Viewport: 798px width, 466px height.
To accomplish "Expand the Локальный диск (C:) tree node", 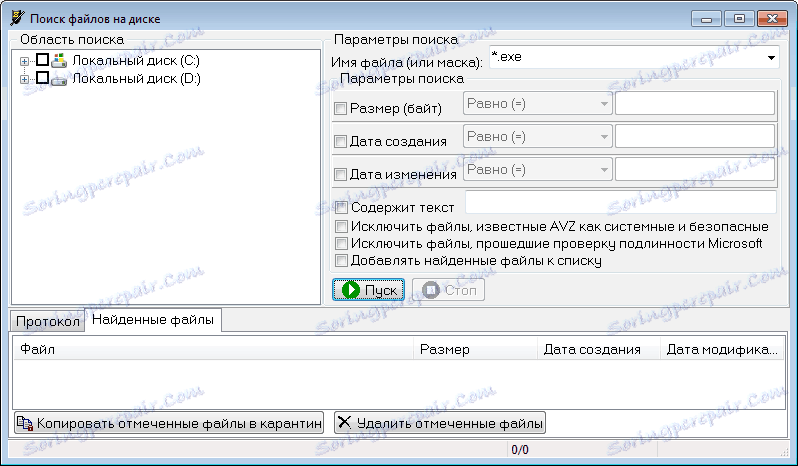I will 24,62.
